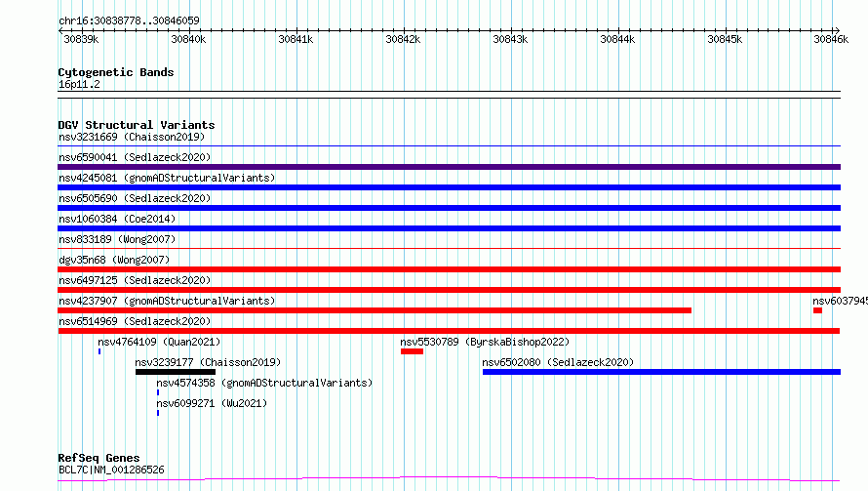Select the blue nsv6502080 variant bar
868x491 pixels.
coord(661,372)
